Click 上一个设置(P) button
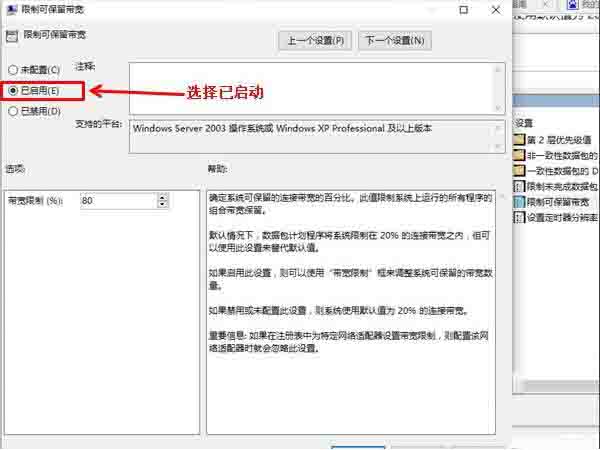 click(315, 41)
